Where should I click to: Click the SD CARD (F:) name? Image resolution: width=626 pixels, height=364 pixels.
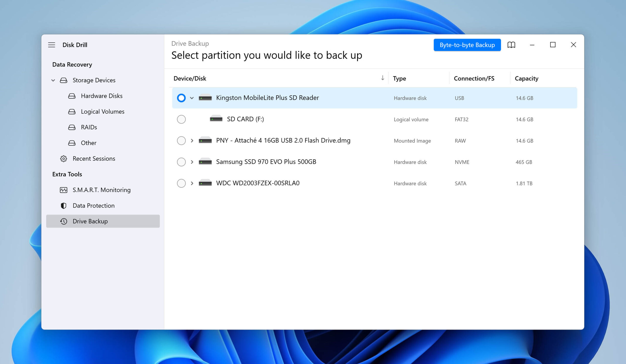[x=246, y=119]
